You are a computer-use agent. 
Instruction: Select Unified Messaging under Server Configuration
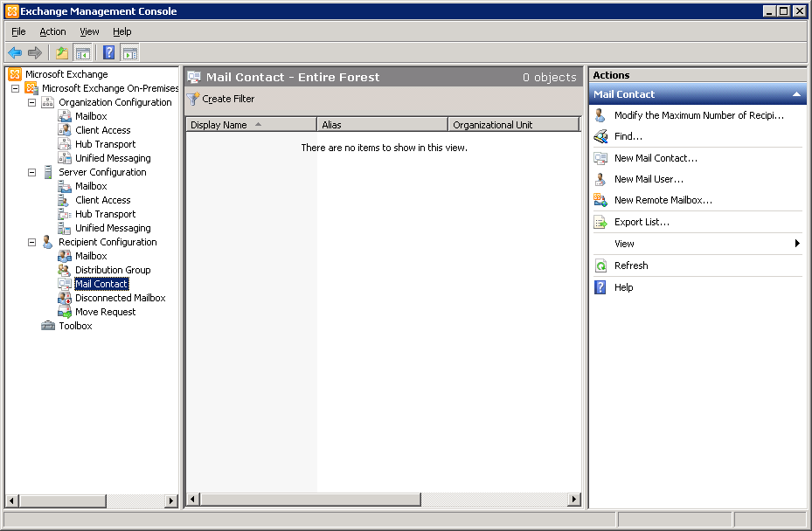coord(113,228)
